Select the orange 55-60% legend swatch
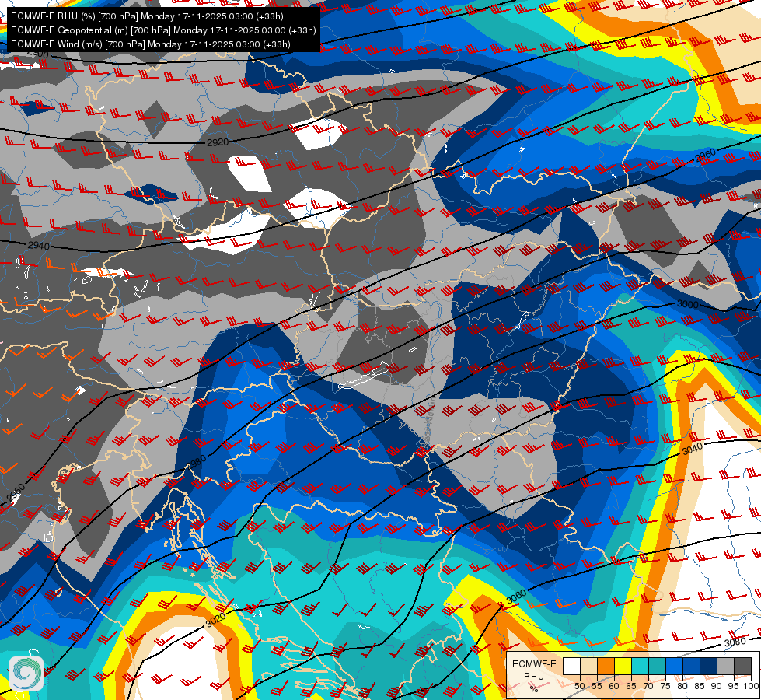Image resolution: width=761 pixels, height=700 pixels. [606, 666]
